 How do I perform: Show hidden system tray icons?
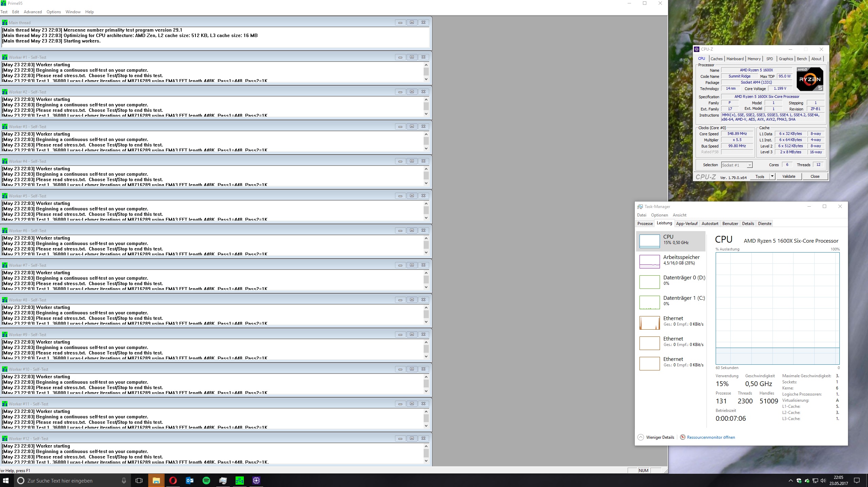790,481
